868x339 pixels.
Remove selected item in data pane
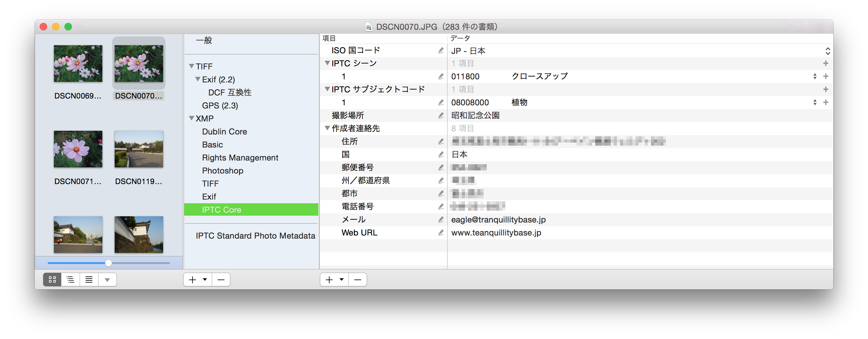click(x=358, y=280)
